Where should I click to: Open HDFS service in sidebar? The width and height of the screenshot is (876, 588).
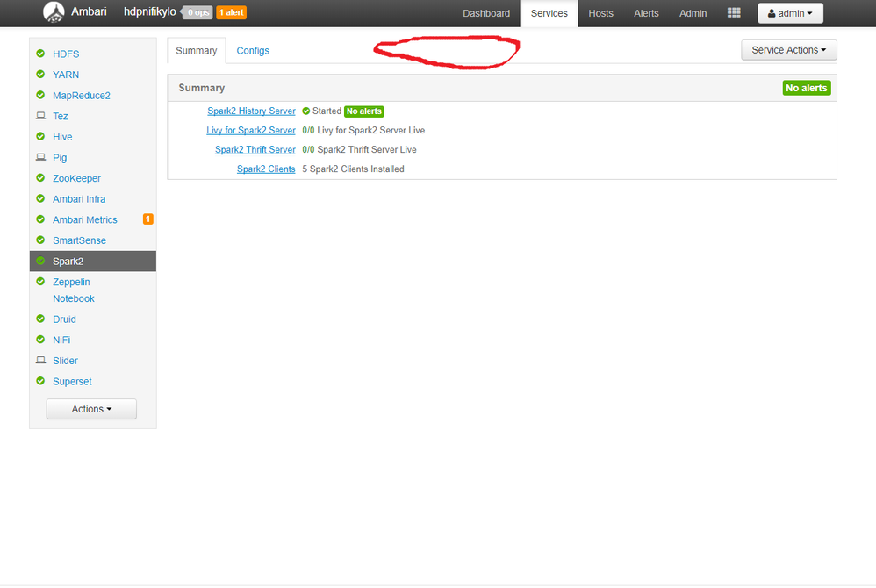pyautogui.click(x=66, y=54)
